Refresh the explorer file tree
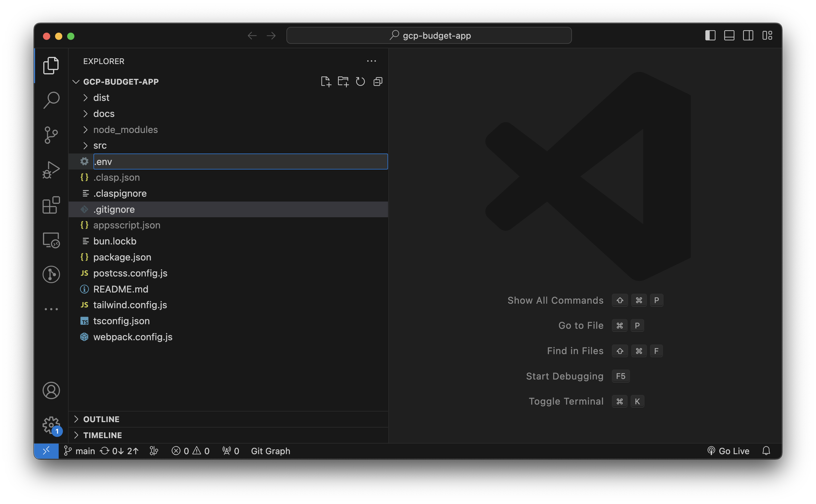This screenshot has height=504, width=816. (360, 82)
